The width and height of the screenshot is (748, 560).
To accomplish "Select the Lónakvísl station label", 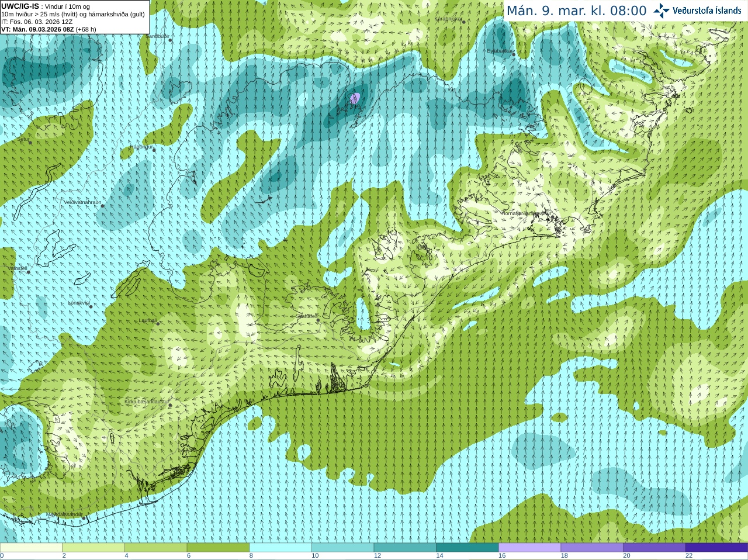I will 78,303.
